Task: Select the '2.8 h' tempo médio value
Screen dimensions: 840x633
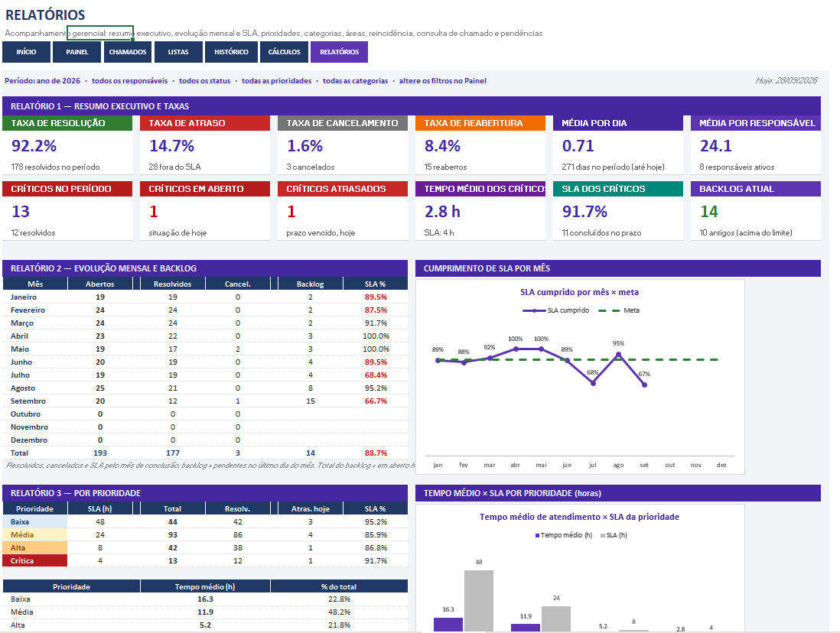Action: pos(442,212)
